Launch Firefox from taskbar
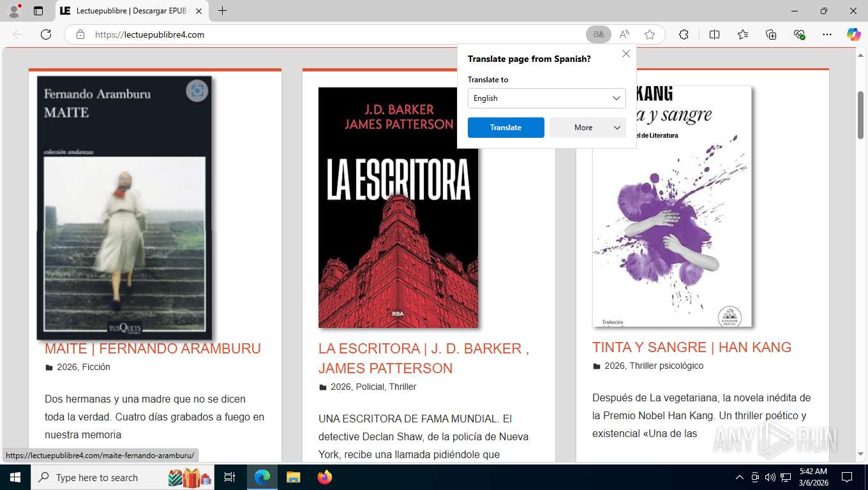This screenshot has height=490, width=868. [325, 477]
